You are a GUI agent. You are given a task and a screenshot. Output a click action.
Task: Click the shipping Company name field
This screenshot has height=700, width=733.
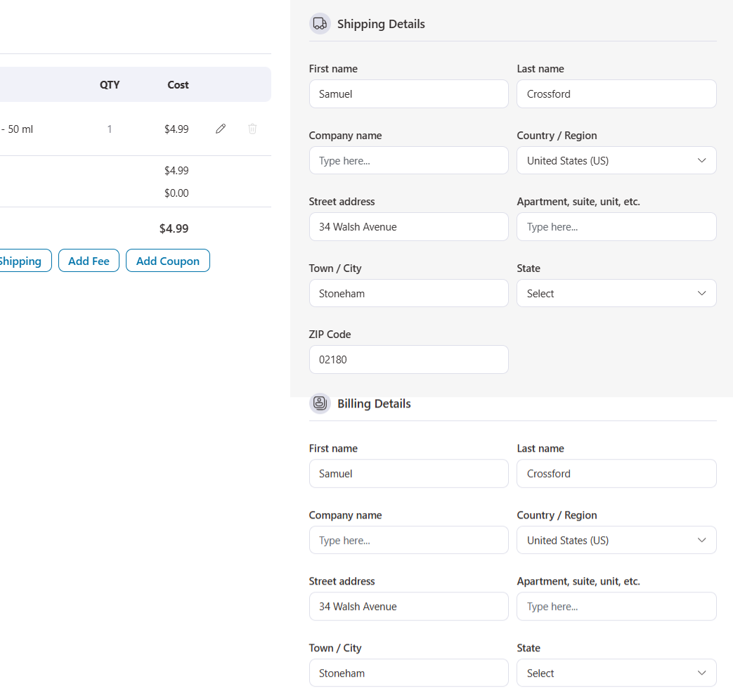pos(408,160)
